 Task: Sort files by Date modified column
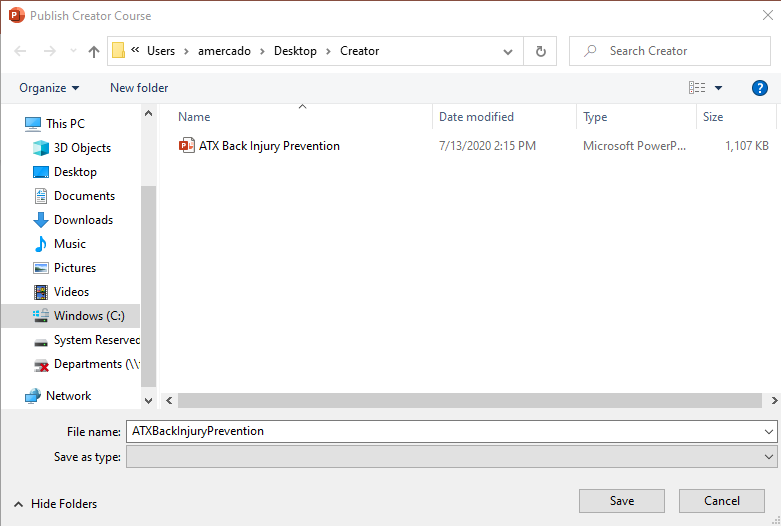(477, 117)
